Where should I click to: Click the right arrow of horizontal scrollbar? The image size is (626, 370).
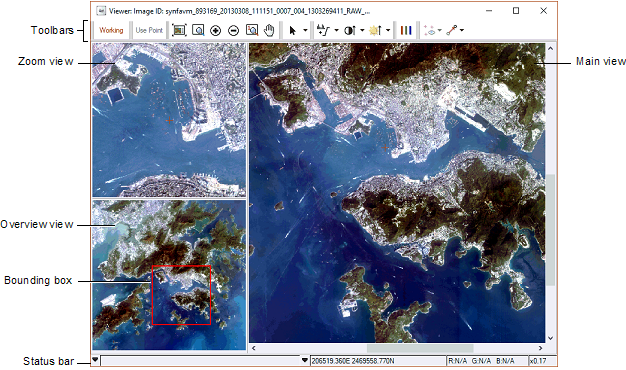point(540,348)
